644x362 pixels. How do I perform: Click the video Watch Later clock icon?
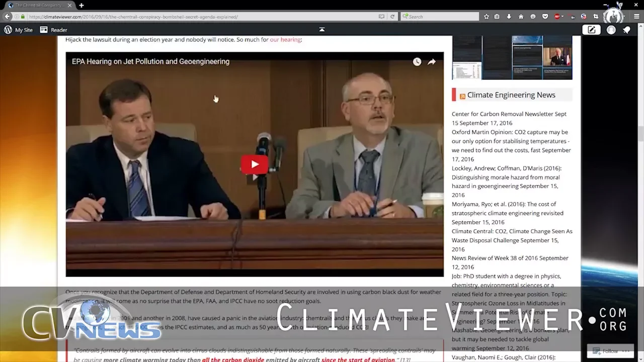coord(417,62)
